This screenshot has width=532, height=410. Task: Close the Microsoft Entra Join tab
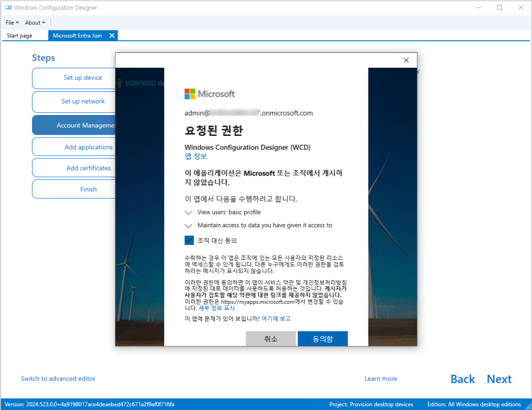[x=112, y=36]
